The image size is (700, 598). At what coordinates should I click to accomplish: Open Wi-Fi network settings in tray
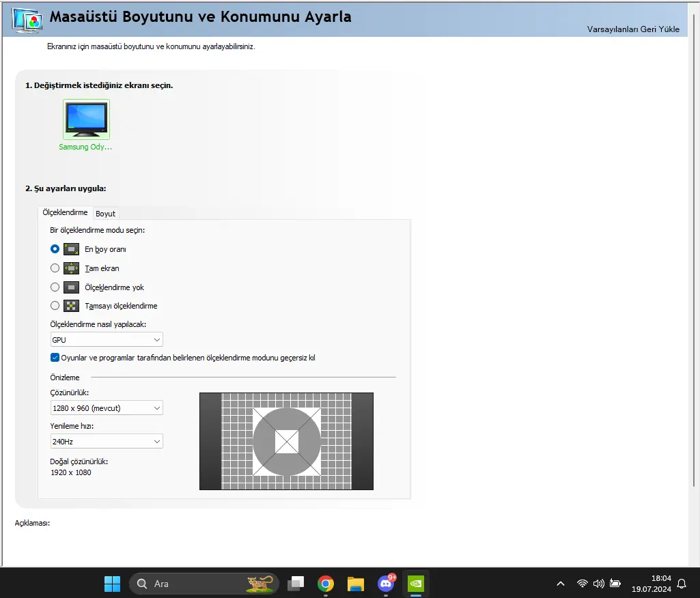pyautogui.click(x=582, y=584)
